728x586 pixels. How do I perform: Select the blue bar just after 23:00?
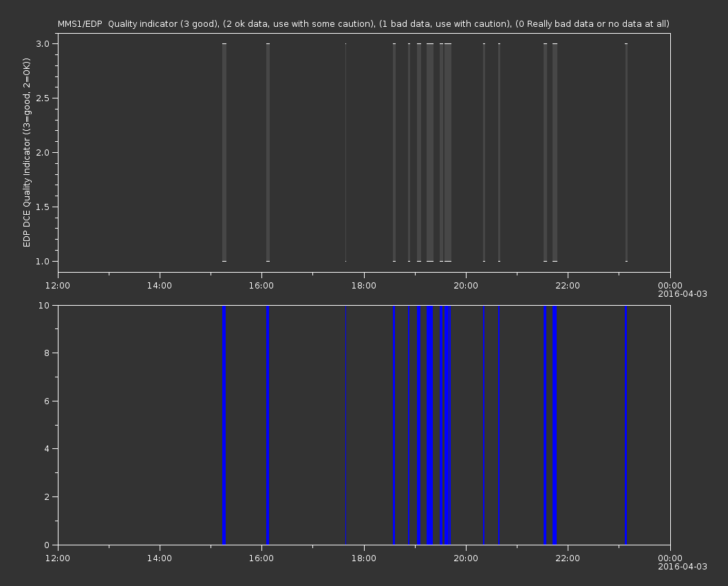point(625,425)
